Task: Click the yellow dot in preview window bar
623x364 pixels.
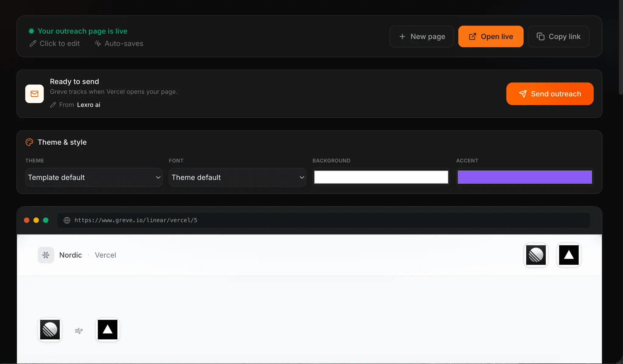Action: click(36, 220)
